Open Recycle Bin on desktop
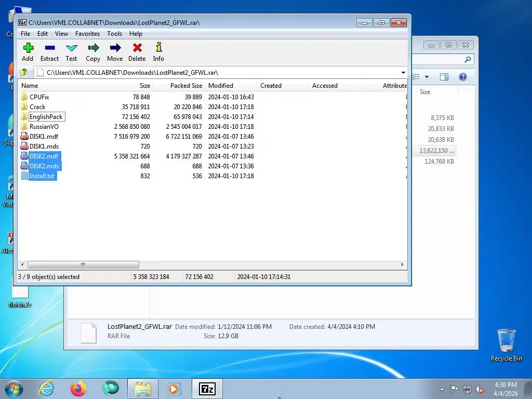The image size is (532, 399). [x=506, y=345]
